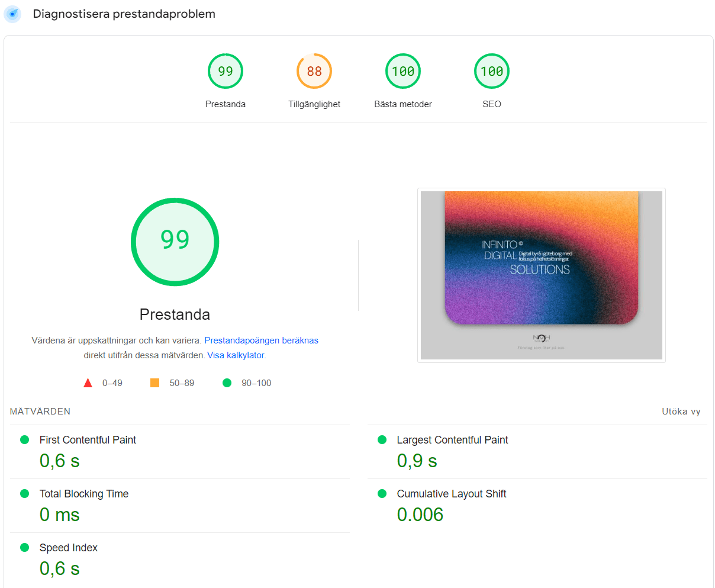
Task: Click the 50–89 legend text
Action: coord(182,383)
